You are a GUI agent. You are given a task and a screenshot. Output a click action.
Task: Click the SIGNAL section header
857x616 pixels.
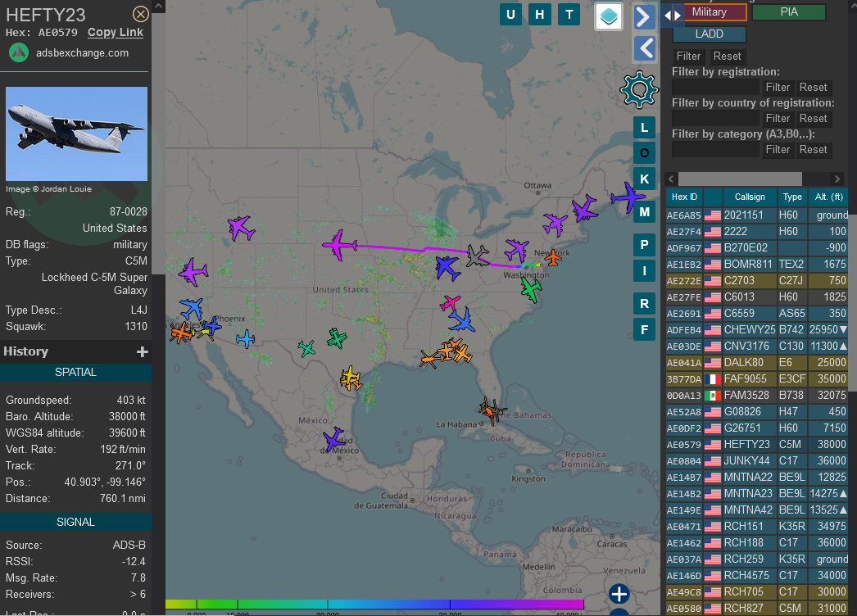point(75,522)
